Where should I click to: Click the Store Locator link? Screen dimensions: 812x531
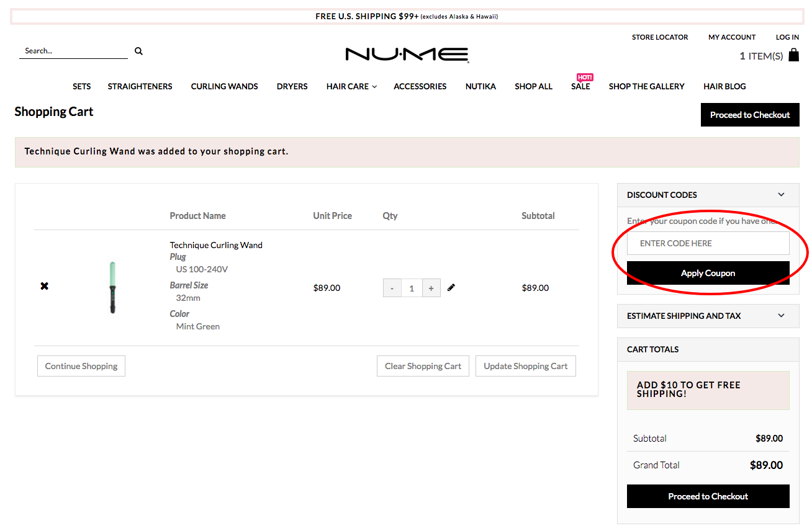660,37
